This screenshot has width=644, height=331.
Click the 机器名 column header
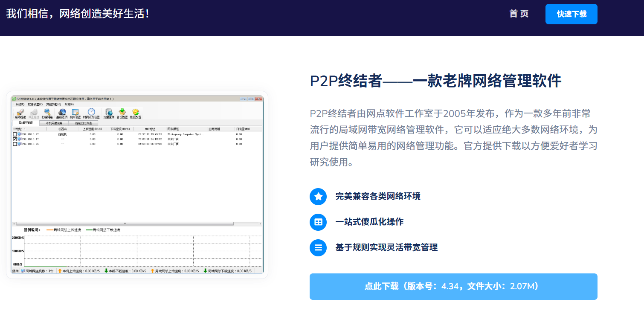coord(63,129)
